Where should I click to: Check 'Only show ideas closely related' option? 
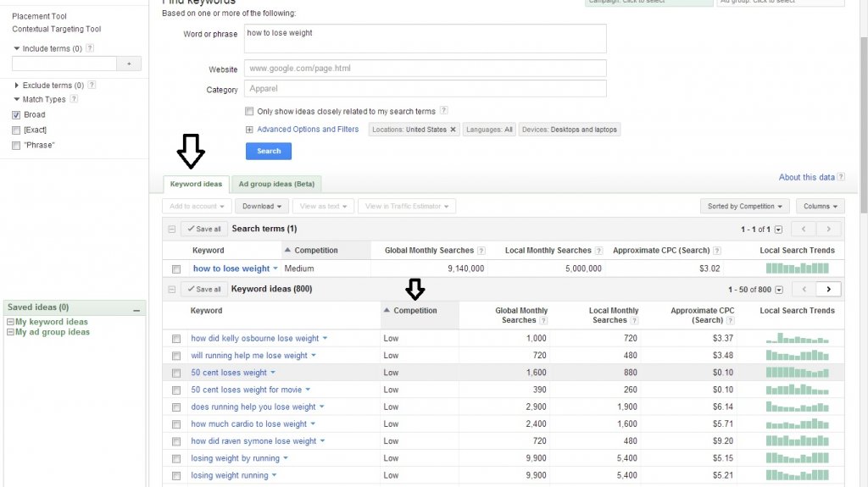pos(249,111)
